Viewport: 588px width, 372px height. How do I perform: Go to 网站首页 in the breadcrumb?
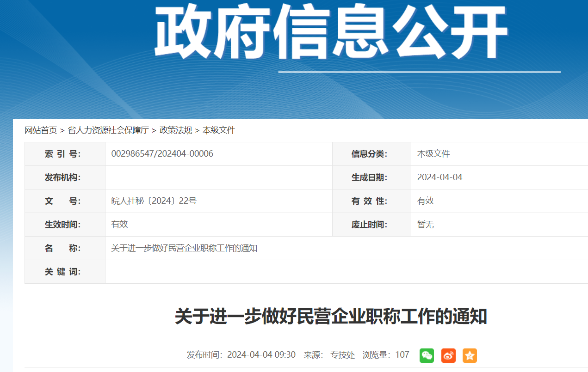pos(41,130)
